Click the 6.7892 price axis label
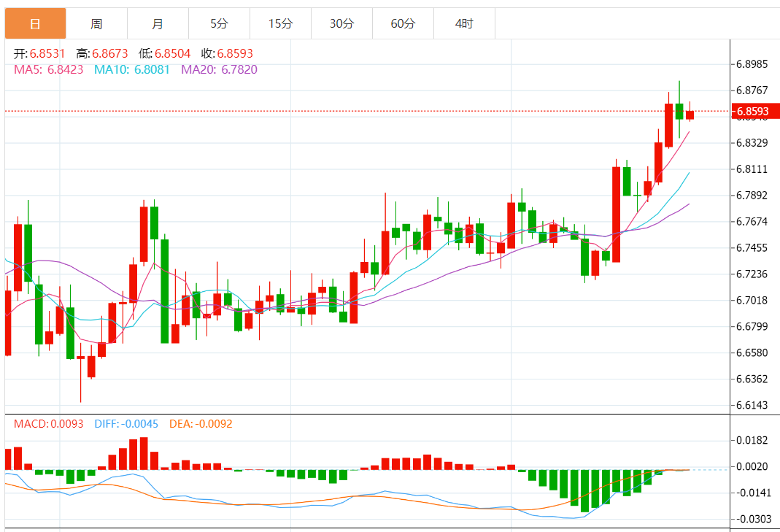 click(x=752, y=195)
